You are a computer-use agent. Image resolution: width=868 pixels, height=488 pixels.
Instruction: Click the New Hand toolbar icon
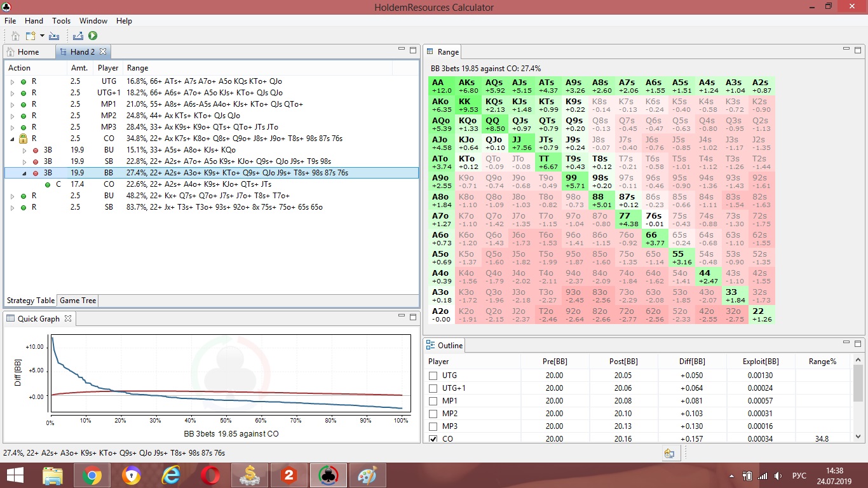click(x=32, y=36)
